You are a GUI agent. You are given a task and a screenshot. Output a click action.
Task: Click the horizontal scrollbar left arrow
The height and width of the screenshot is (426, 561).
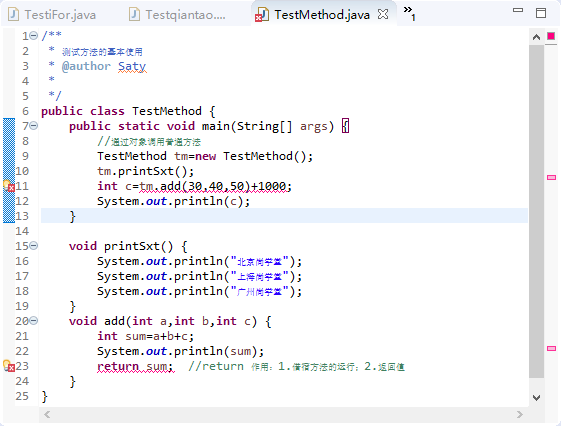coord(47,415)
